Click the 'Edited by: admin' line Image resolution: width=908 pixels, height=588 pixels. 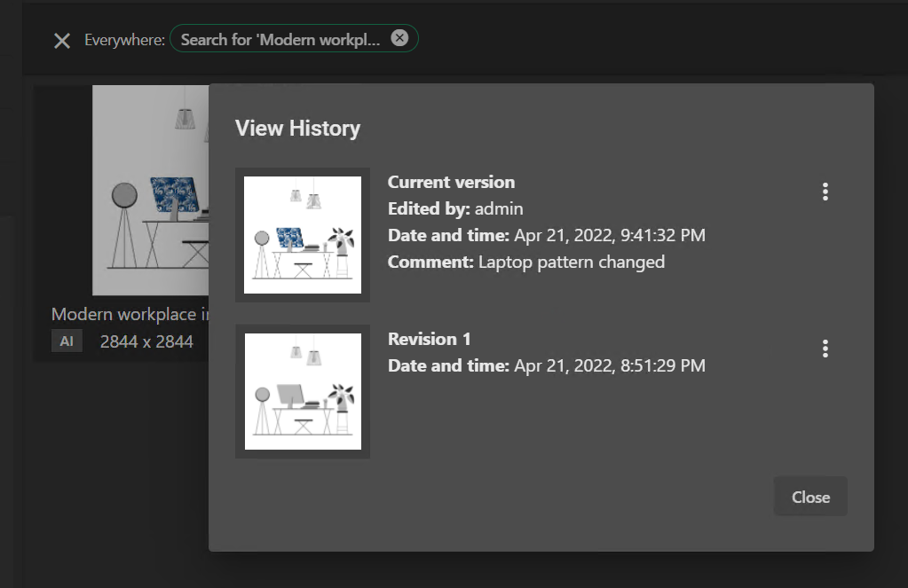click(455, 208)
